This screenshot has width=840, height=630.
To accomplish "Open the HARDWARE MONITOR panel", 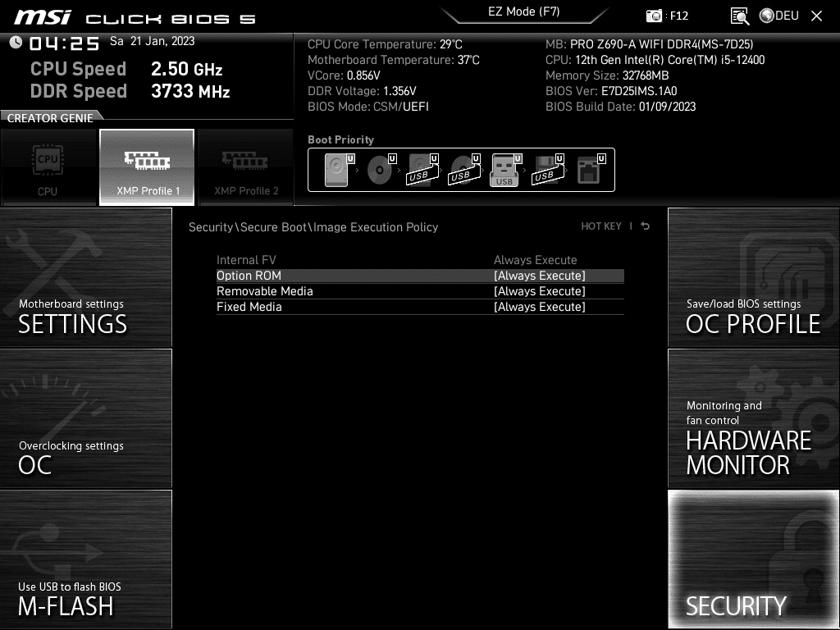I will pos(754,419).
